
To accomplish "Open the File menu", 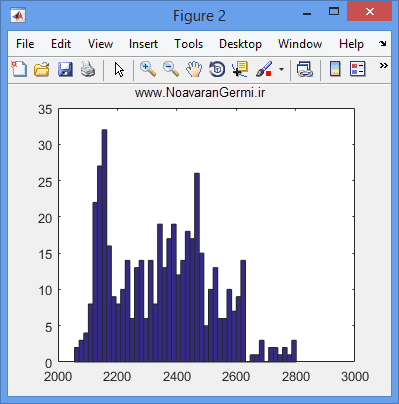I will pyautogui.click(x=25, y=44).
